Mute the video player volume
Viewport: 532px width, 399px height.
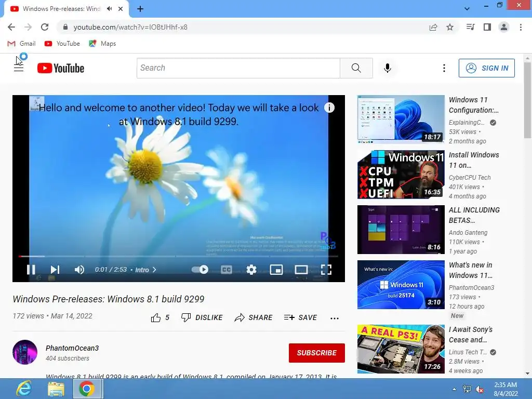pyautogui.click(x=79, y=270)
